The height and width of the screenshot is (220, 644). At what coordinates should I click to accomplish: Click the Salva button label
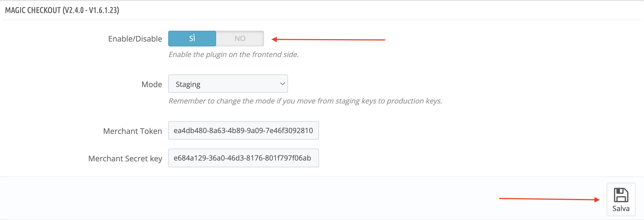tap(621, 209)
